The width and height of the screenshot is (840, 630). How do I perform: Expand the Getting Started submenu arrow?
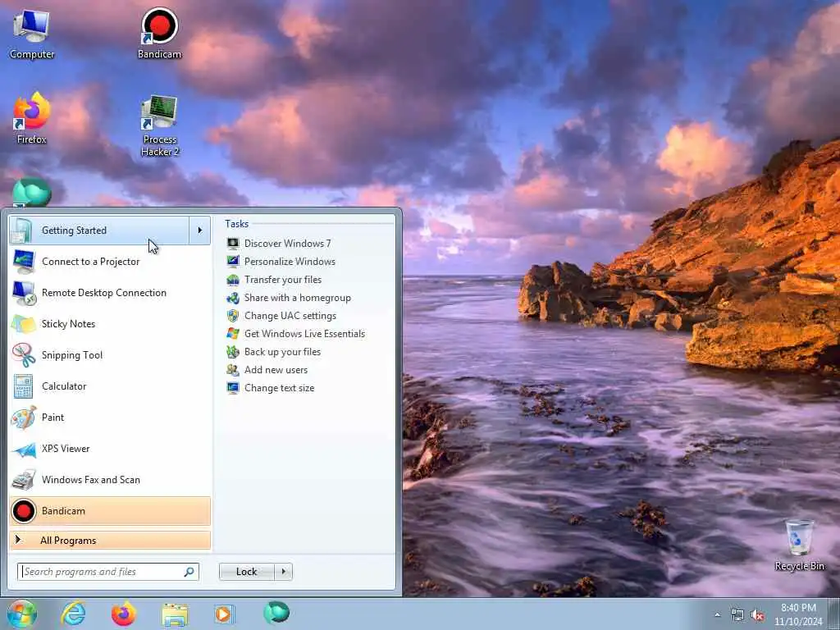(200, 231)
